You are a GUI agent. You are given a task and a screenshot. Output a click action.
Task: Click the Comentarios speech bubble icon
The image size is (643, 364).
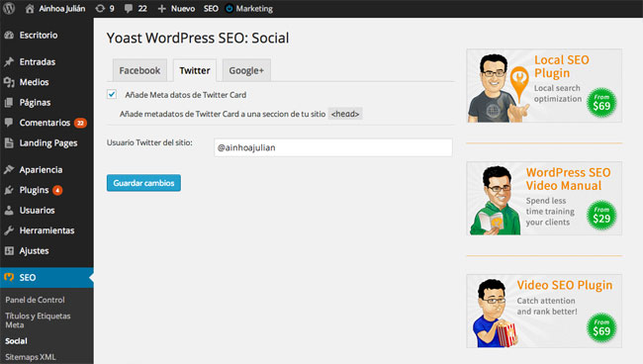9,122
